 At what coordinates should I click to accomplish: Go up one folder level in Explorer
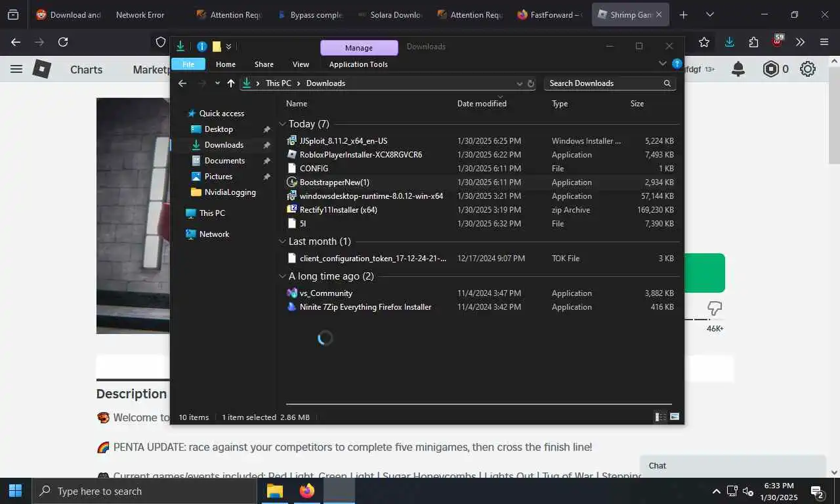click(230, 83)
